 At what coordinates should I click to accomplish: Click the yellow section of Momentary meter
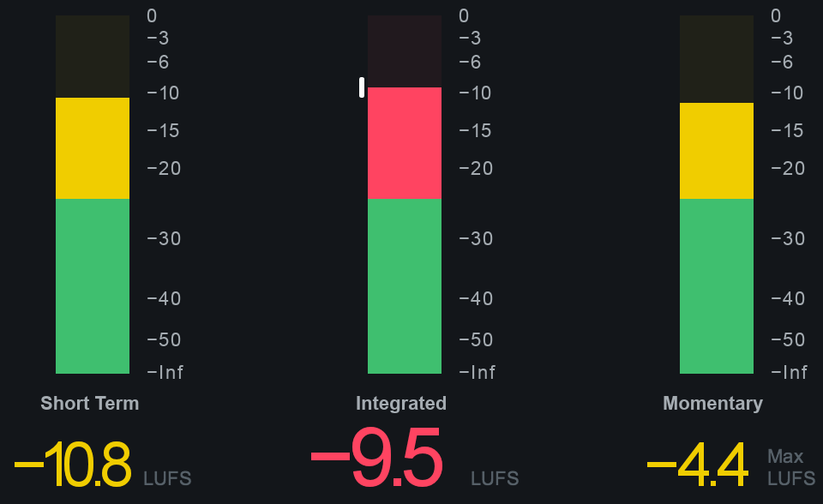[717, 151]
